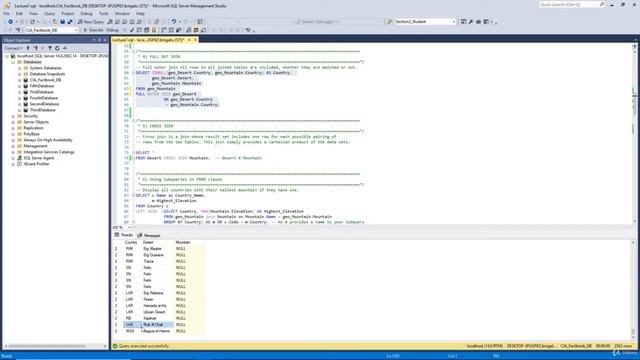Switch to the Results tab
This screenshot has width=640, height=360.
124,235
